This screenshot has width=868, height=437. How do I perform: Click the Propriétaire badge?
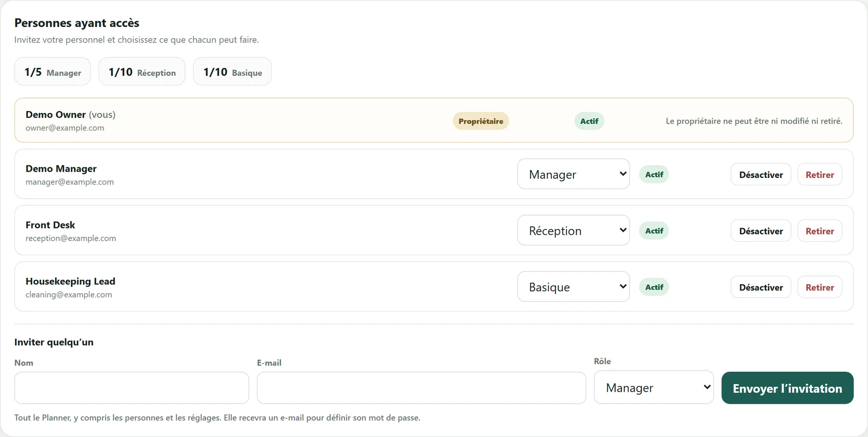(481, 121)
